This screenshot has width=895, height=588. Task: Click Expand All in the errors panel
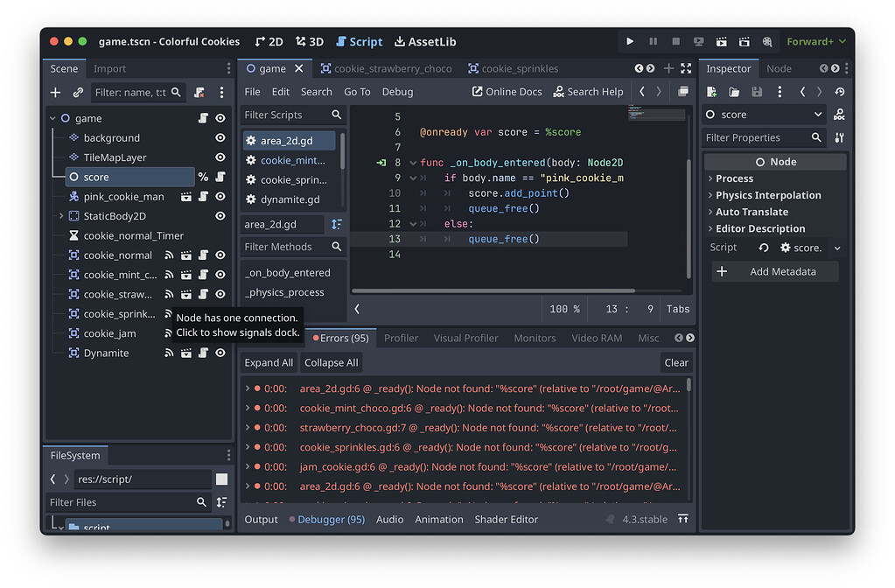point(269,362)
